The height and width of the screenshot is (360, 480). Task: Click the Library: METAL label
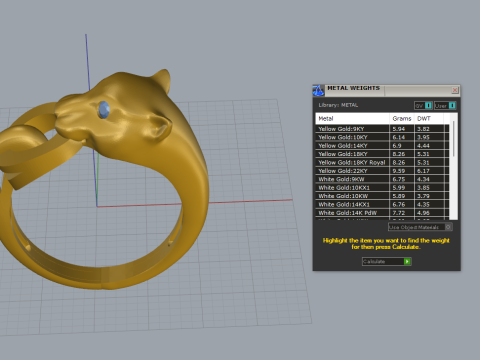point(338,105)
